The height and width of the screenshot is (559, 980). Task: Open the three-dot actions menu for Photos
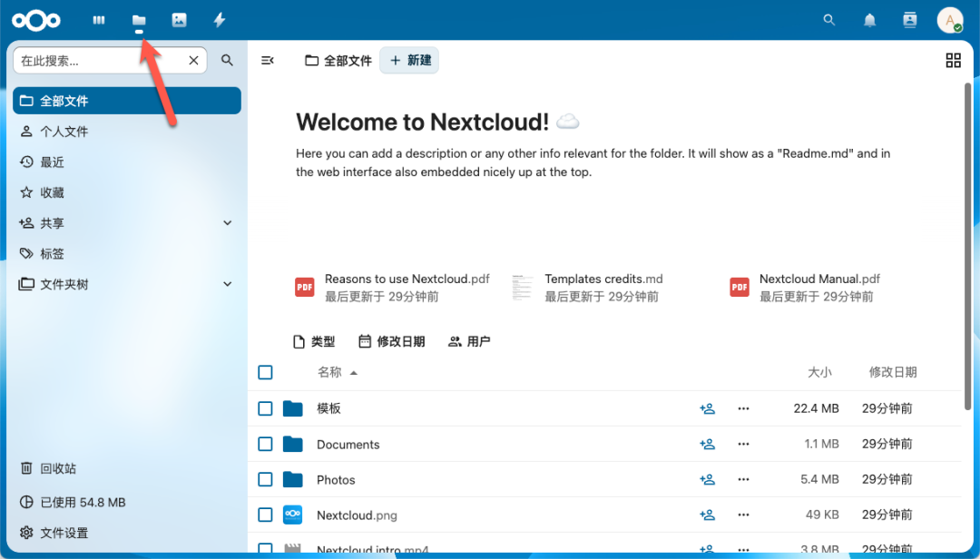point(743,479)
